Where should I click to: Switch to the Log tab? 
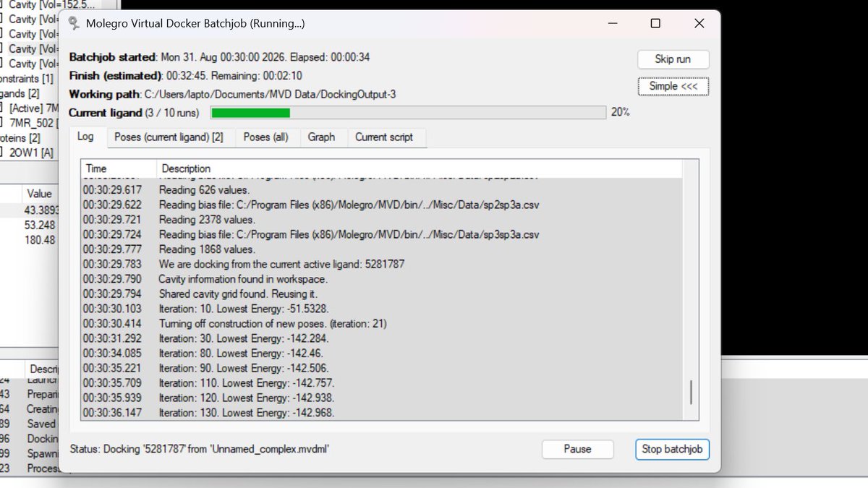pyautogui.click(x=85, y=136)
